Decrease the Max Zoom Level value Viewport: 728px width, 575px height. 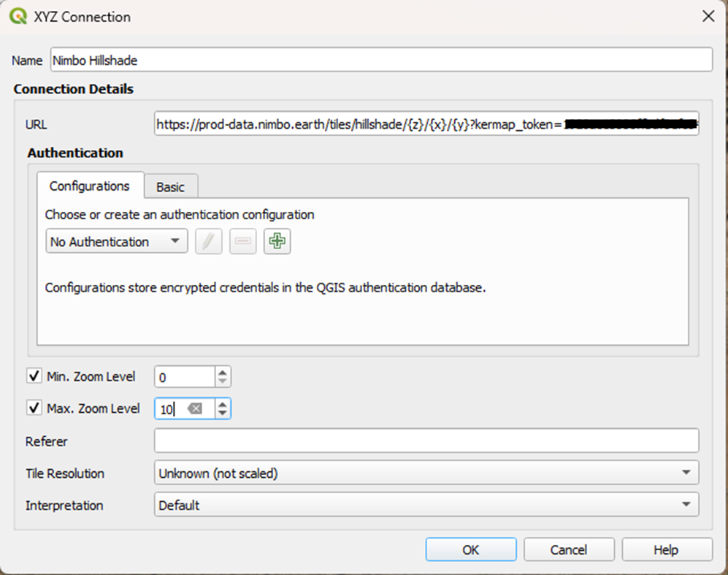click(223, 413)
